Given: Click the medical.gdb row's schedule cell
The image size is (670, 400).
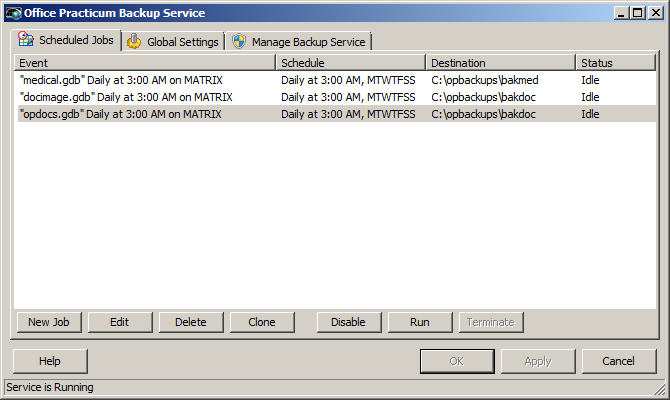Looking at the screenshot, I should click(x=348, y=80).
